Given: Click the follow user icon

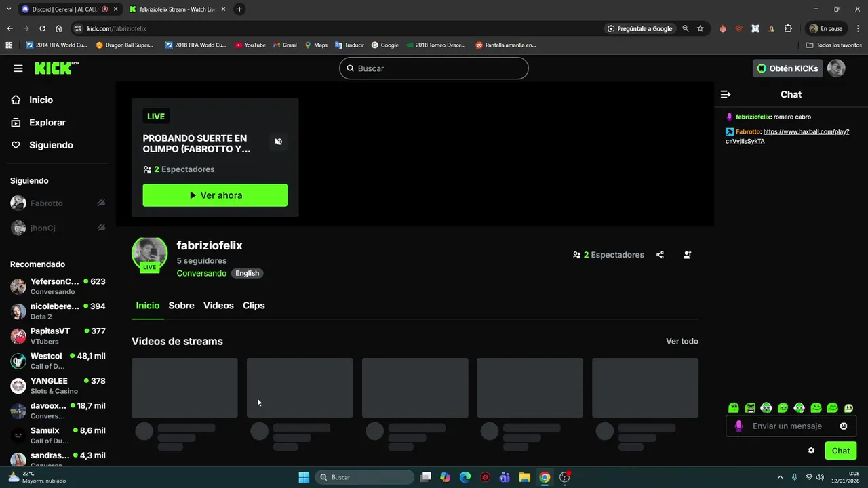Looking at the screenshot, I should 687,255.
